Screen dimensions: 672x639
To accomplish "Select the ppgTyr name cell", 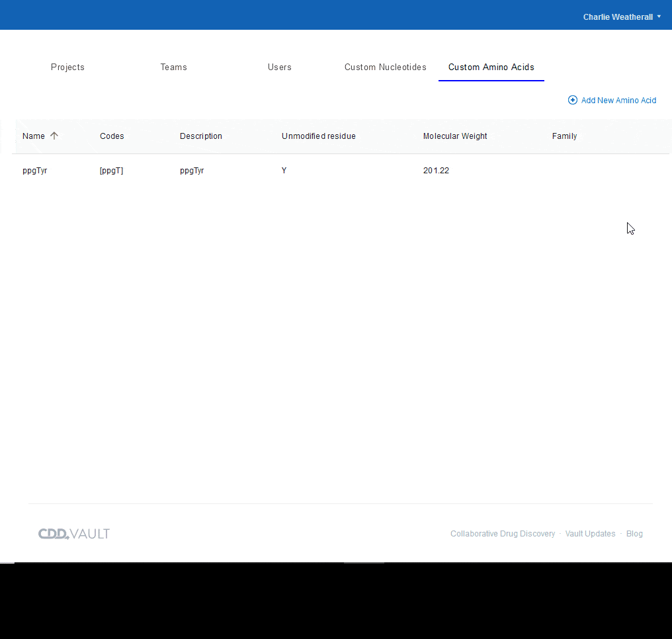I will pos(34,171).
